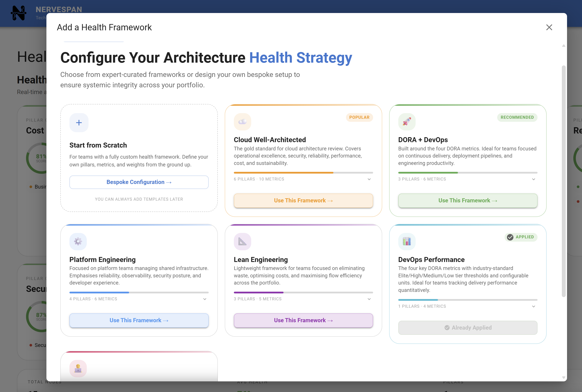Screen dimensions: 582x392
Task: Click the POPULAR badge
Action: (359, 117)
